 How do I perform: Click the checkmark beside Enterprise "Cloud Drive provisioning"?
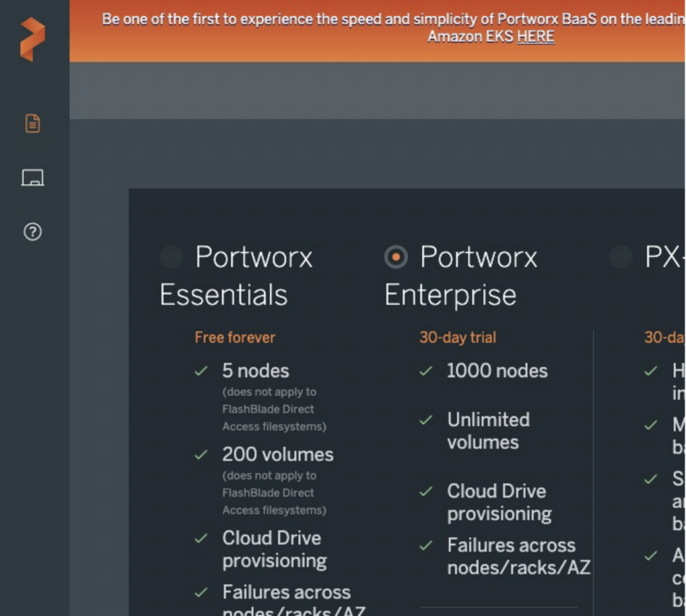[x=425, y=492]
